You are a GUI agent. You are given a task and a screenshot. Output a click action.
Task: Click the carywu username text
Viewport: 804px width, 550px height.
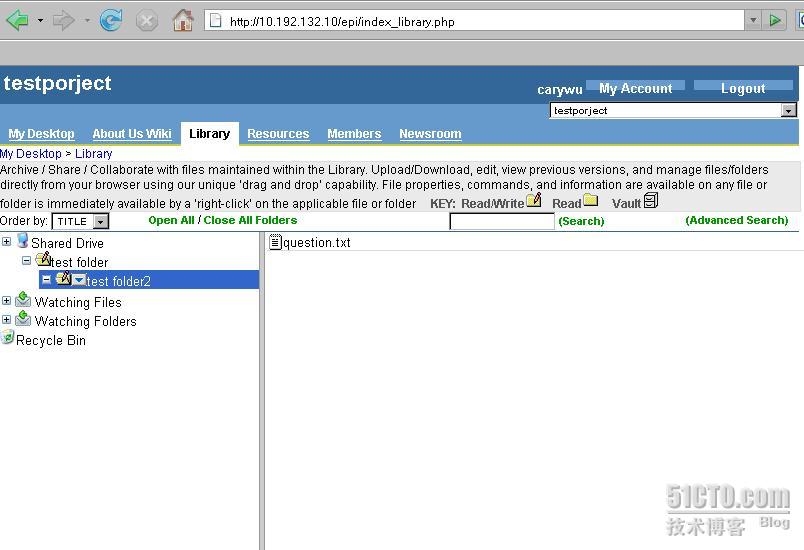pyautogui.click(x=559, y=90)
